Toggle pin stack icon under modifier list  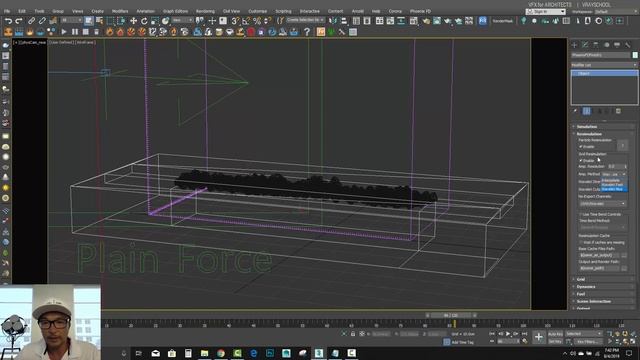click(x=575, y=111)
